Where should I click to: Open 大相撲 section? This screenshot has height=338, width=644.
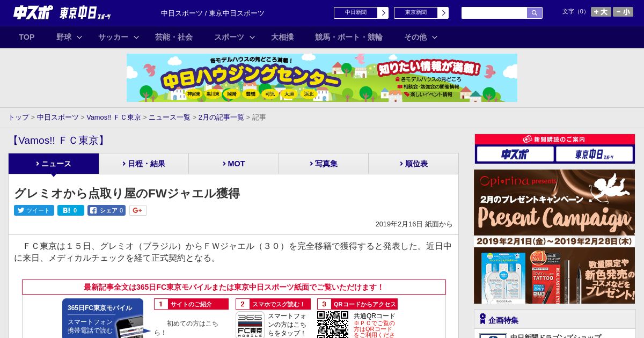click(282, 37)
